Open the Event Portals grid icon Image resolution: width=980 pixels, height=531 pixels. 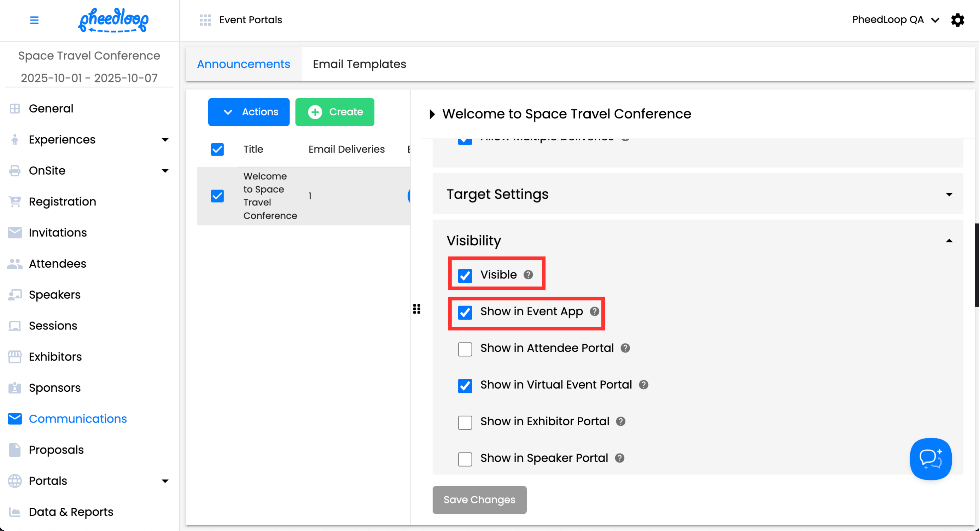[x=205, y=20]
